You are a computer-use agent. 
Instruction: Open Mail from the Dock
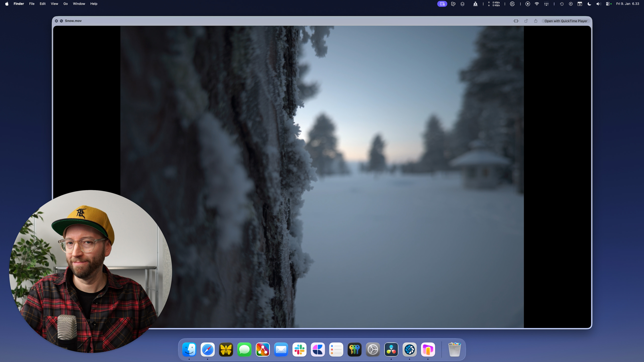point(281,349)
